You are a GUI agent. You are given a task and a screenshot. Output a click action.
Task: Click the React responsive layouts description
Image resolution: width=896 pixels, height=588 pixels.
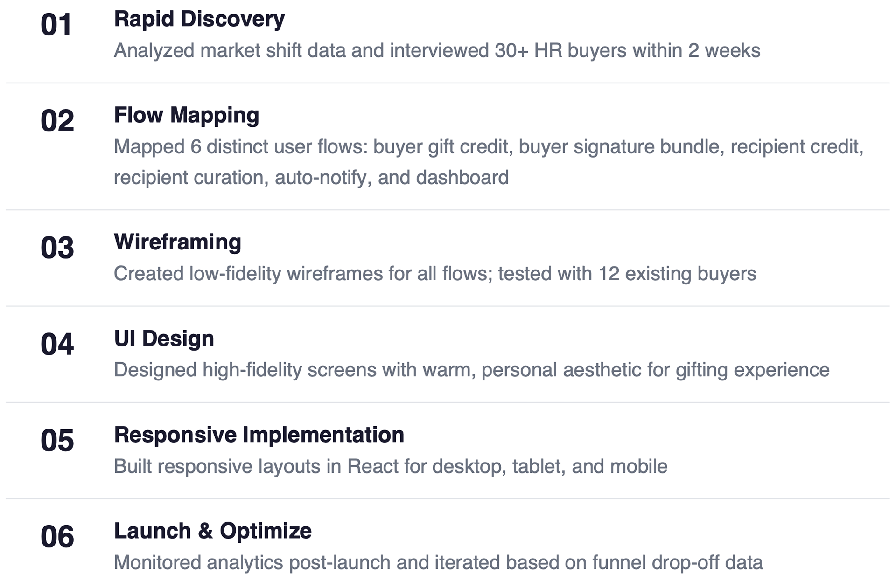(390, 467)
